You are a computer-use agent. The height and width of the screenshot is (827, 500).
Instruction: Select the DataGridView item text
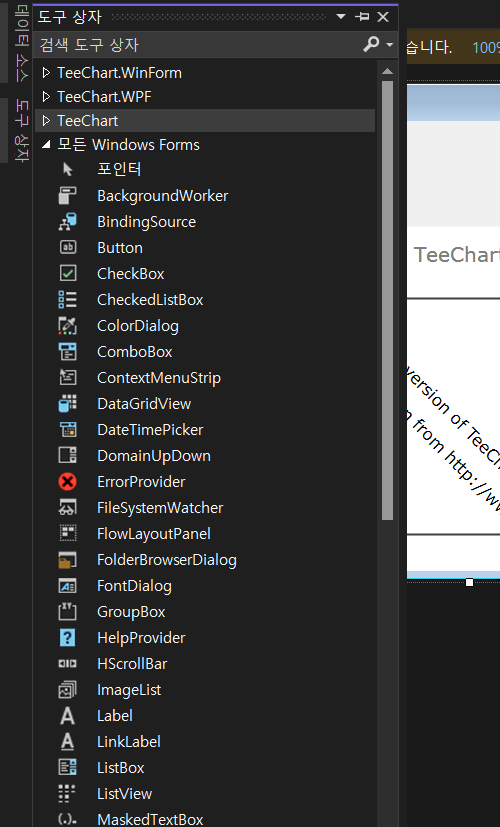pos(144,403)
